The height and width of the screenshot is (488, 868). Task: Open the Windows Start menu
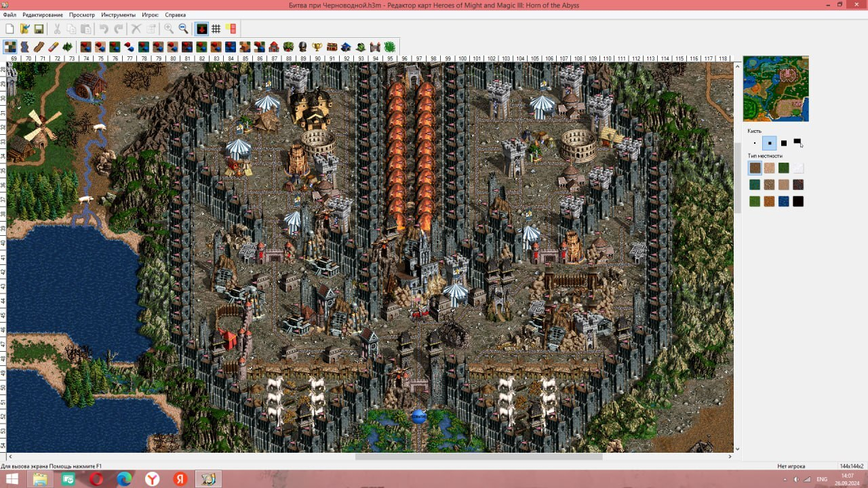(12, 479)
